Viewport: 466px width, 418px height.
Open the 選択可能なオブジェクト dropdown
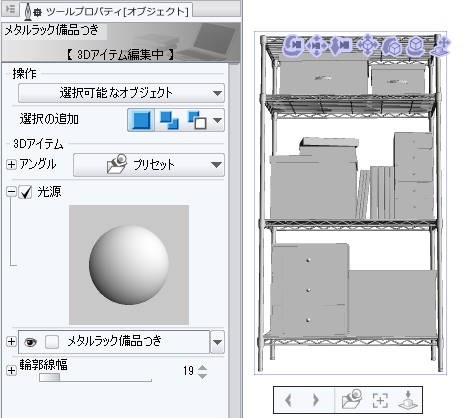click(121, 93)
